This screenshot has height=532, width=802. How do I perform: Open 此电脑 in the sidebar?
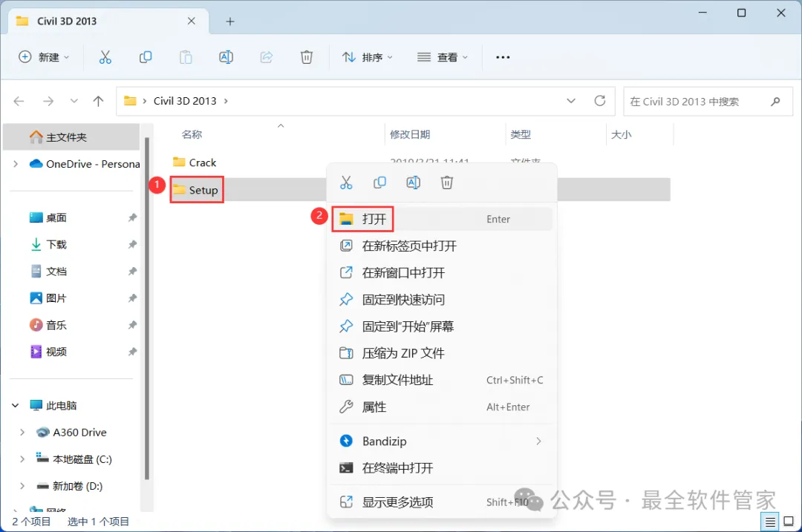pyautogui.click(x=53, y=405)
